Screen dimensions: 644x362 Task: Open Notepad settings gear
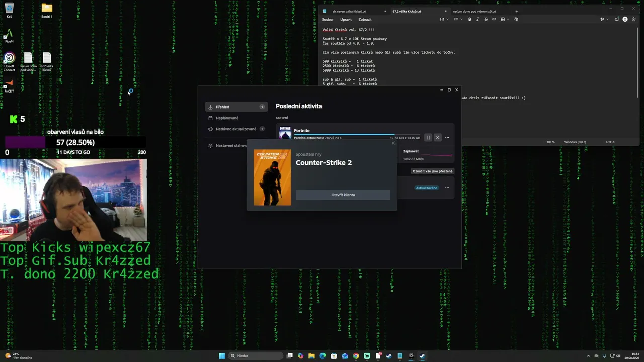(x=633, y=19)
